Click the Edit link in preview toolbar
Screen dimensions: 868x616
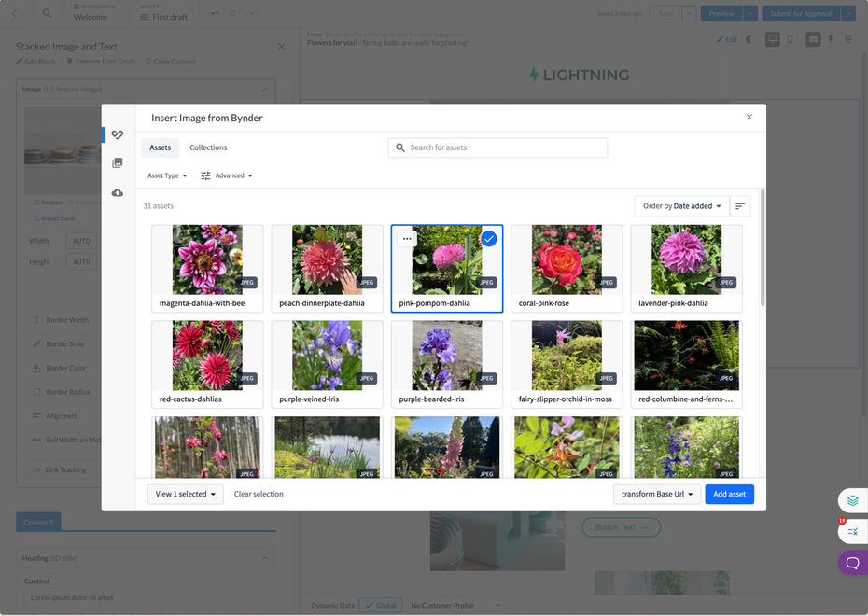tap(727, 39)
